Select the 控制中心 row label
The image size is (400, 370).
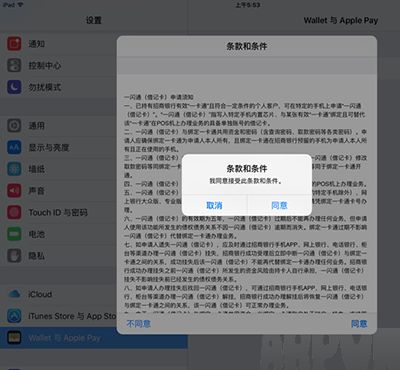click(x=45, y=65)
